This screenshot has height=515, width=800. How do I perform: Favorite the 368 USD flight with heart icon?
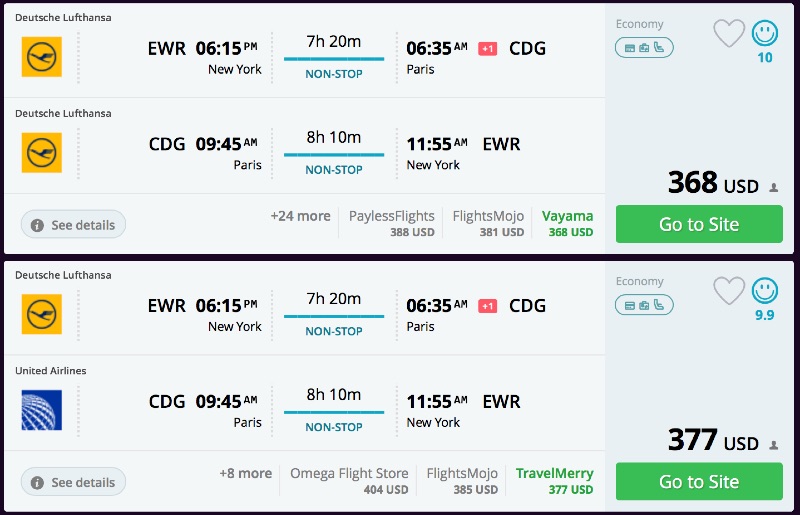point(729,34)
